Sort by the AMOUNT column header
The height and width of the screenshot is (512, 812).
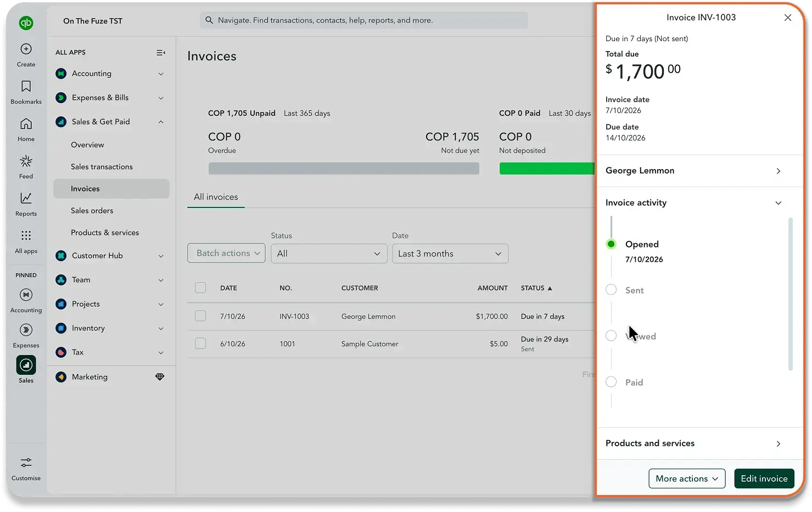(x=492, y=288)
